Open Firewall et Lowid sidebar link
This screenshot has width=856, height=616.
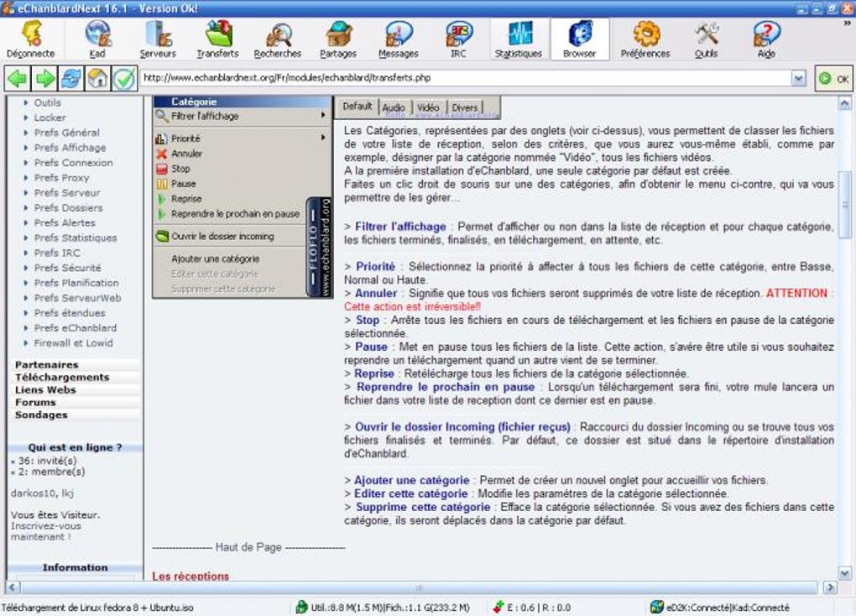73,343
